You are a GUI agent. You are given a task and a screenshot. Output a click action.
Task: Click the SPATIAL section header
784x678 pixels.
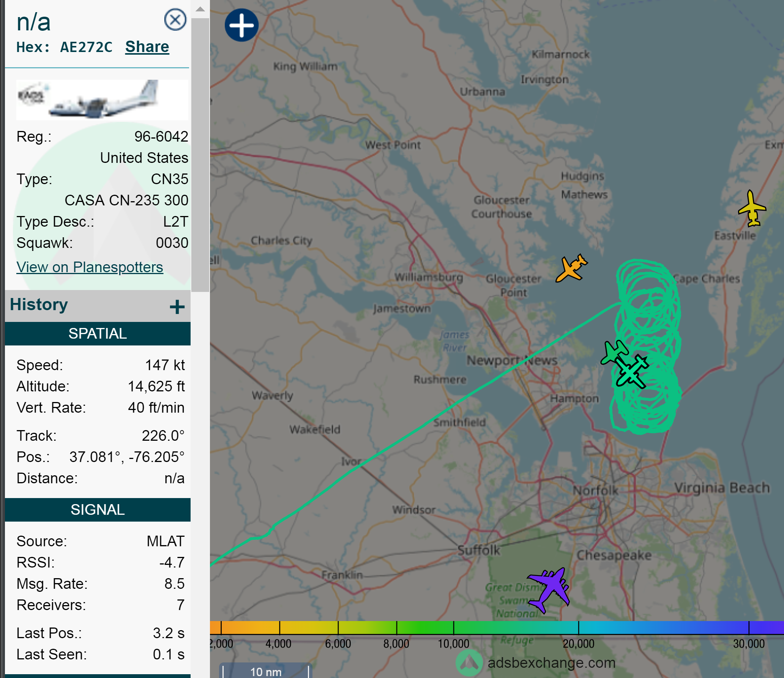pos(98,333)
